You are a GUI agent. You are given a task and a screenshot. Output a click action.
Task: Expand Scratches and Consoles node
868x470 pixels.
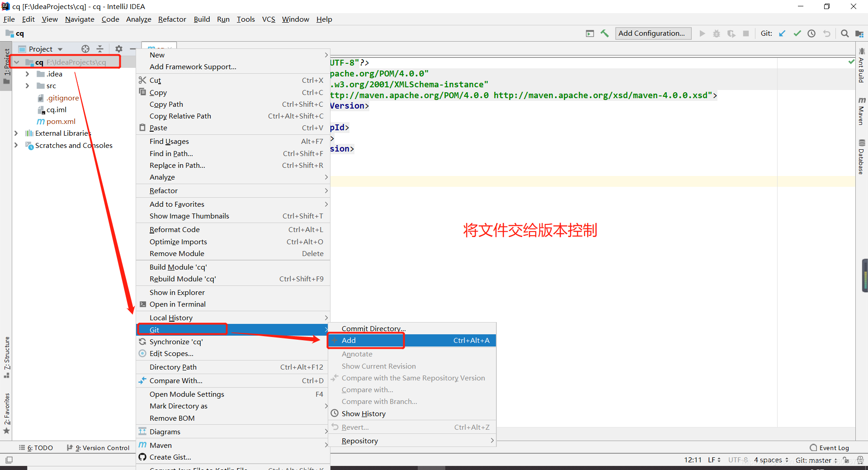(16, 145)
